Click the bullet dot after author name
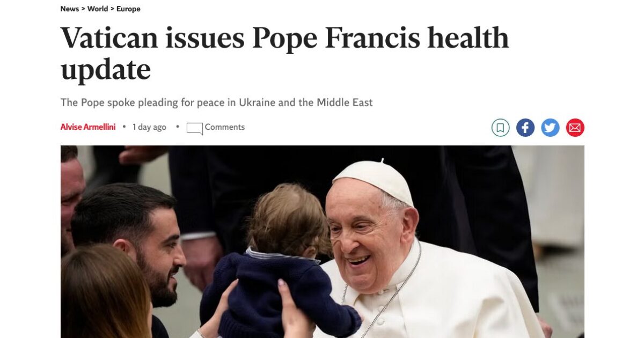644x338 pixels. pos(124,127)
